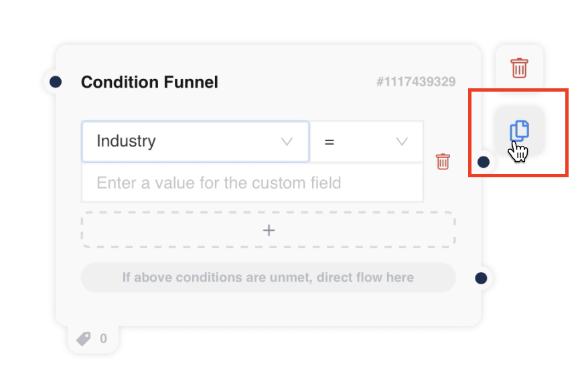Delete the Condition Funnel node

[519, 68]
